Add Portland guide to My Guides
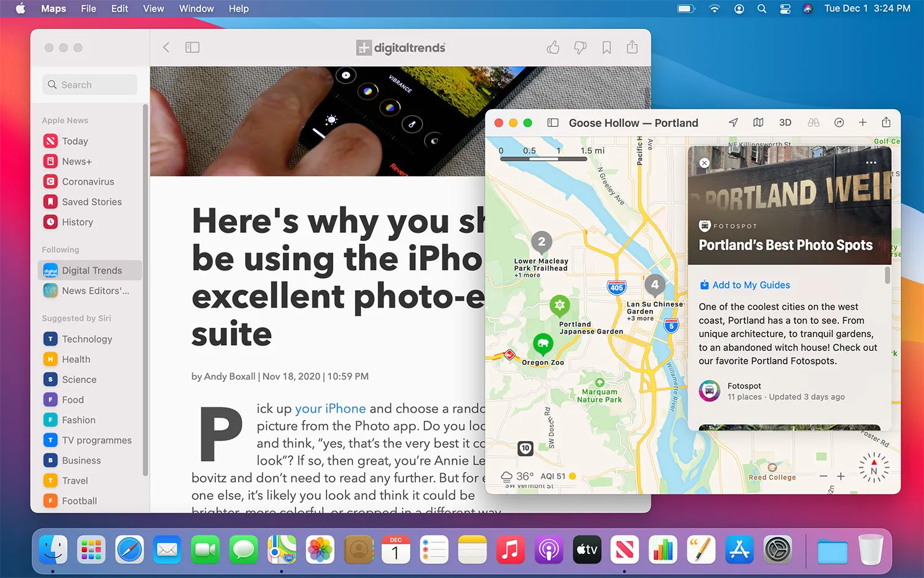Screen dimensions: 924x578 [x=745, y=285]
